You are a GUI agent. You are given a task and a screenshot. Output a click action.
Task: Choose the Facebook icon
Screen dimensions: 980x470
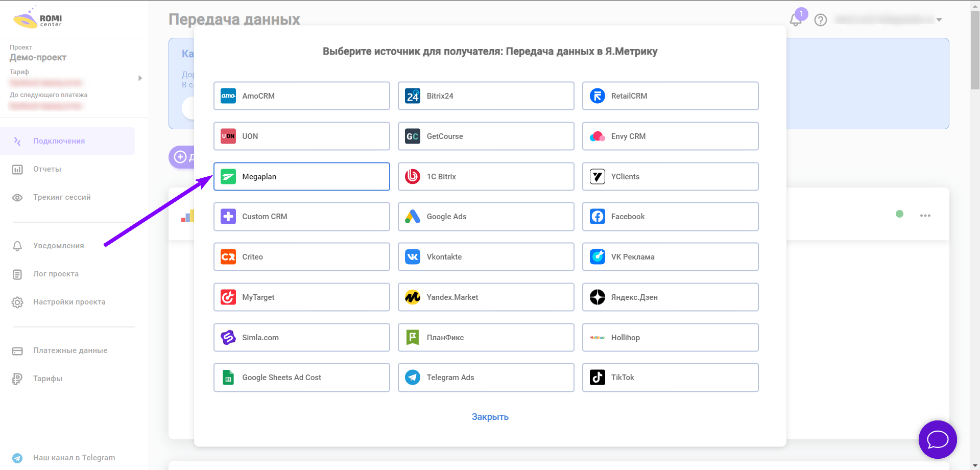[x=597, y=216]
